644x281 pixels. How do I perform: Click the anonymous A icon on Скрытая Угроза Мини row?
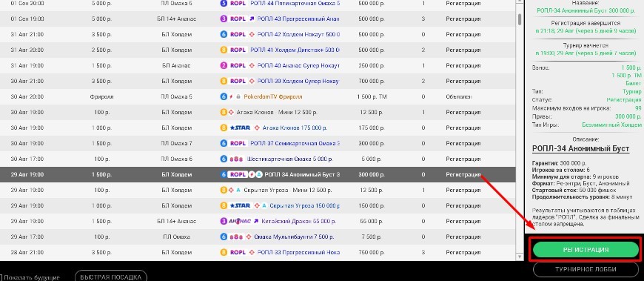coord(238,190)
